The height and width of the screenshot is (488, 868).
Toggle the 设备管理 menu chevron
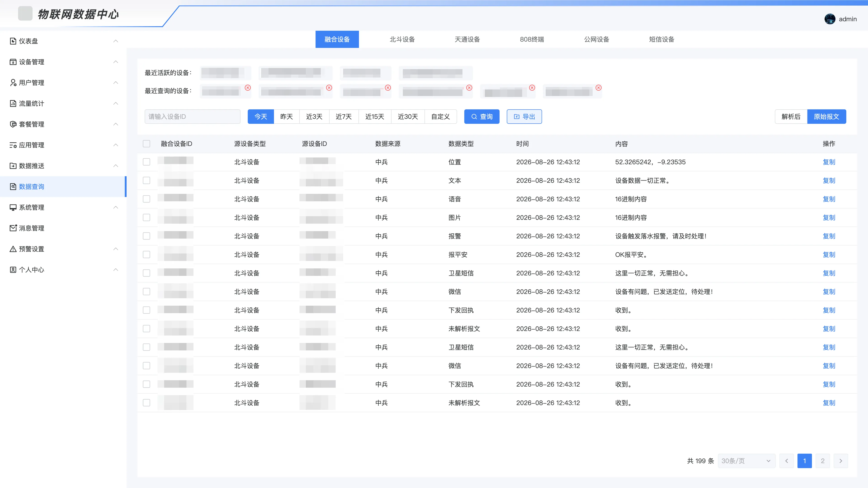pyautogui.click(x=116, y=62)
